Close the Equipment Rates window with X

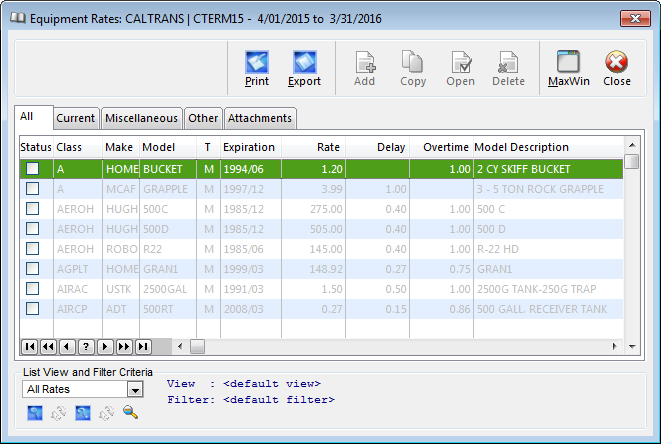pos(635,19)
